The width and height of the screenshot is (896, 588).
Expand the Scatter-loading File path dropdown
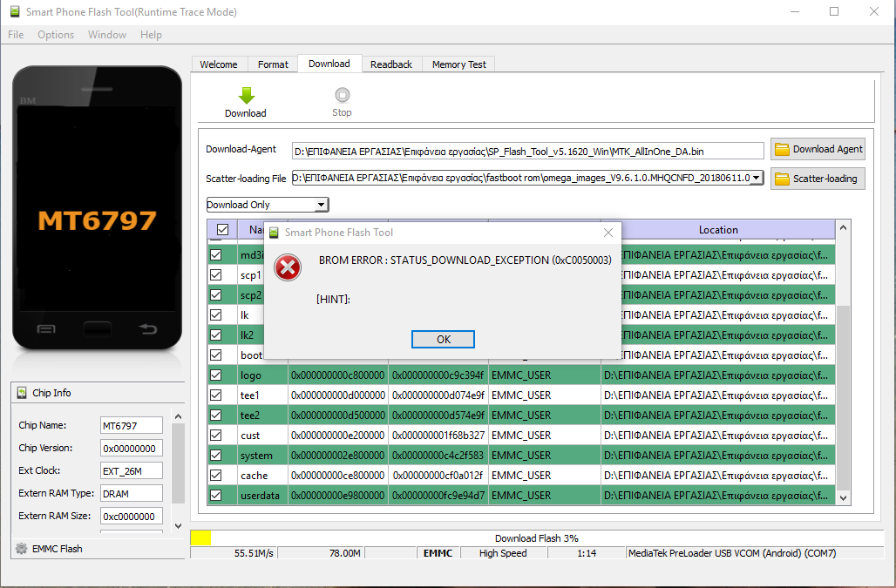756,179
